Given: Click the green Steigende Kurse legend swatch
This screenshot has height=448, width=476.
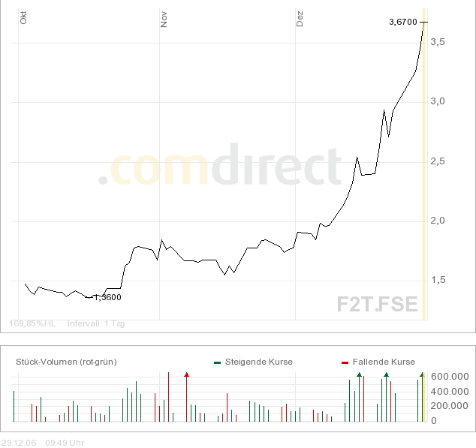Looking at the screenshot, I should tap(217, 362).
